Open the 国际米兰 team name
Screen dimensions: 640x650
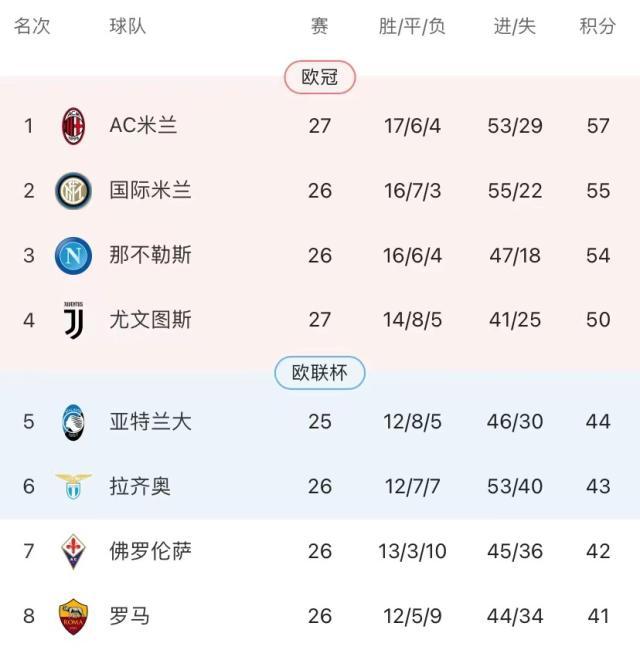click(150, 190)
